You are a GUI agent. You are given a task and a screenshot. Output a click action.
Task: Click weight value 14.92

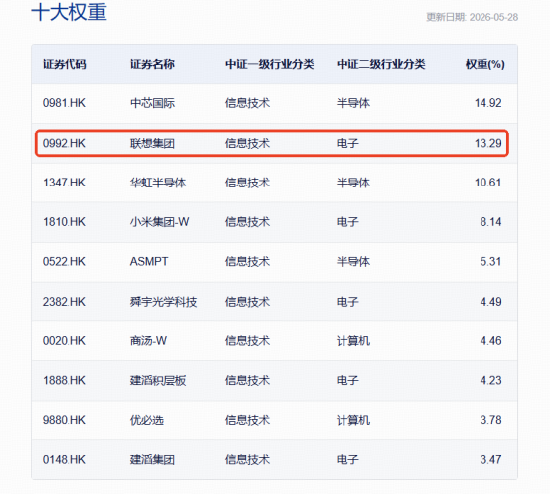pos(488,103)
